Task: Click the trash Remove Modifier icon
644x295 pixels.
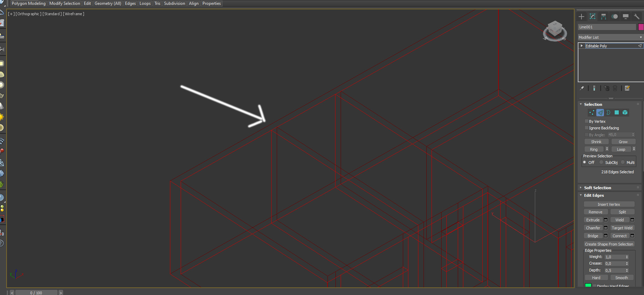Action: [x=615, y=88]
